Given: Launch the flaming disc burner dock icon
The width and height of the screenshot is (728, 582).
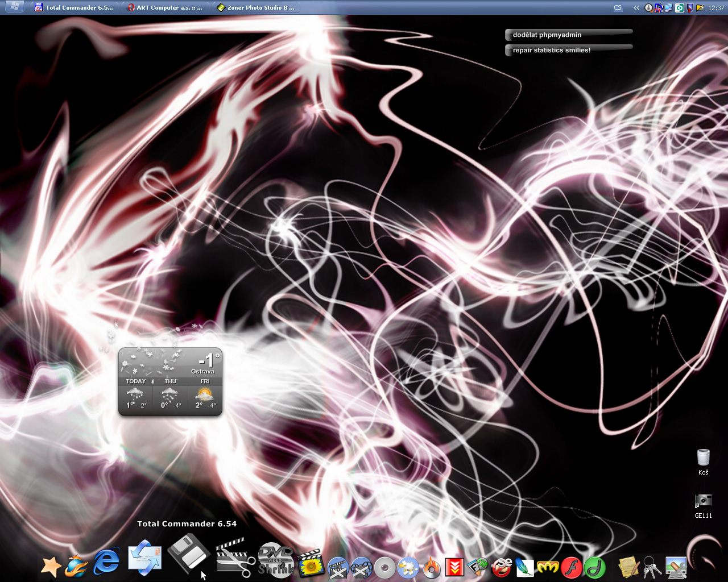Looking at the screenshot, I should 432,567.
